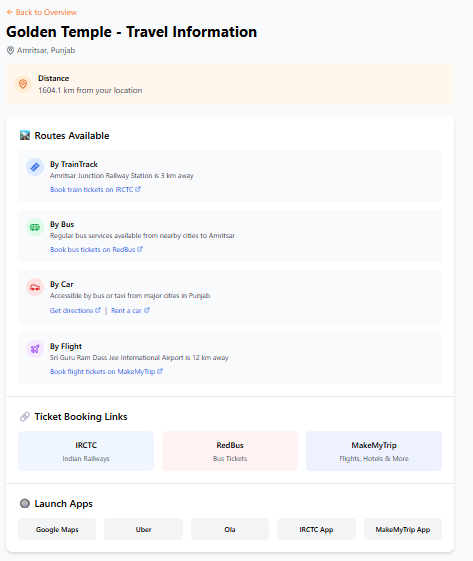Click the gray circle icon beside Launch Apps
The image size is (473, 561).
25,503
